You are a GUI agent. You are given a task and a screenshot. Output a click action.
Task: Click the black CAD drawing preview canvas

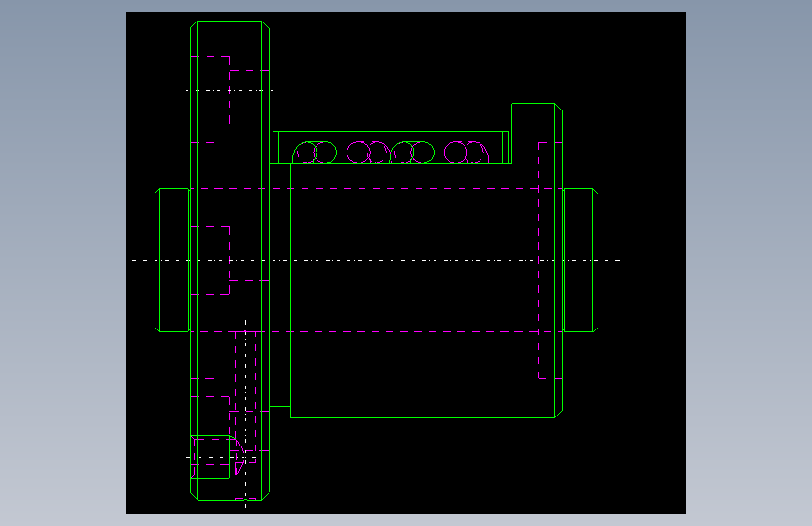[406, 262]
